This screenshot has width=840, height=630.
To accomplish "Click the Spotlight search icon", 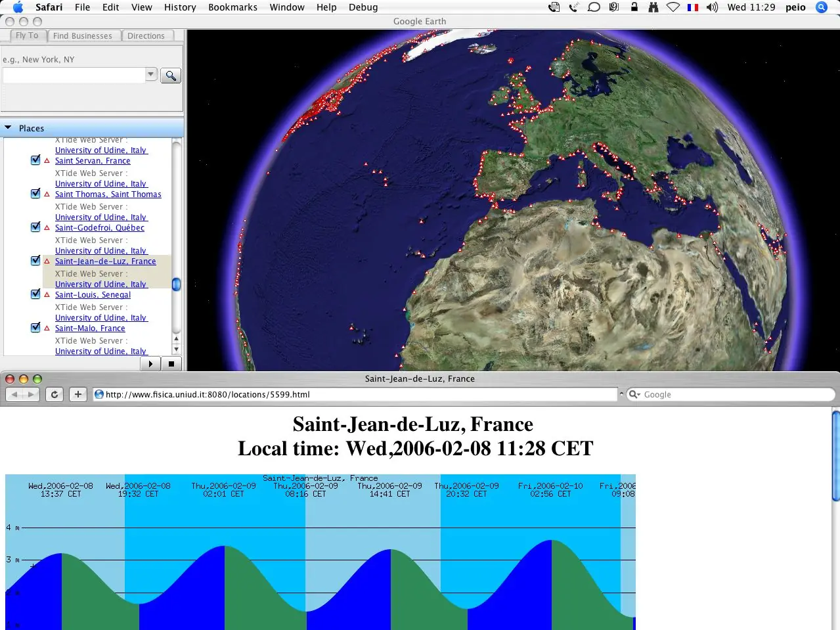I will pos(821,7).
